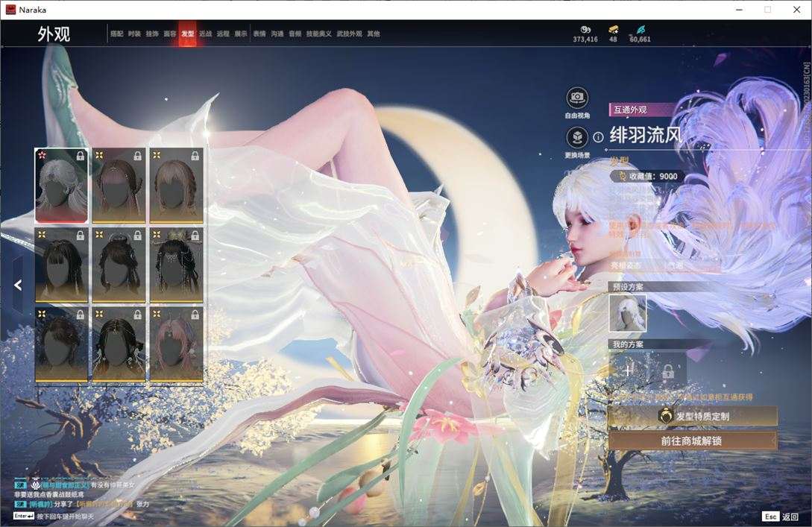This screenshot has height=527, width=812.
Task: Switch to the 沟通 tab
Action: (x=277, y=34)
